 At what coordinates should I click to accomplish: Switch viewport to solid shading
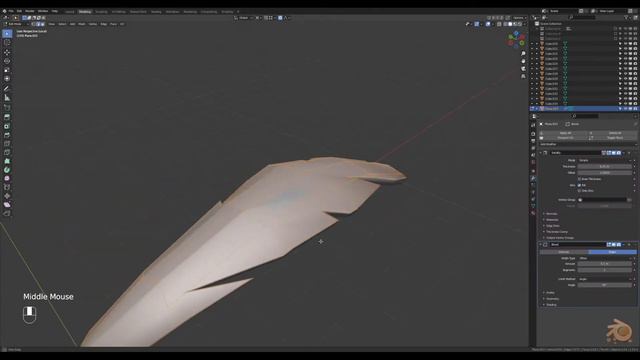click(510, 24)
